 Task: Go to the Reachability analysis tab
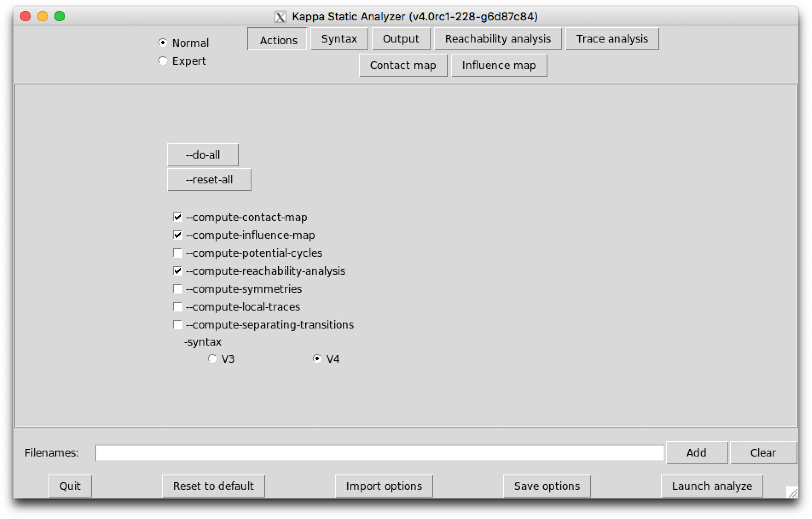498,39
